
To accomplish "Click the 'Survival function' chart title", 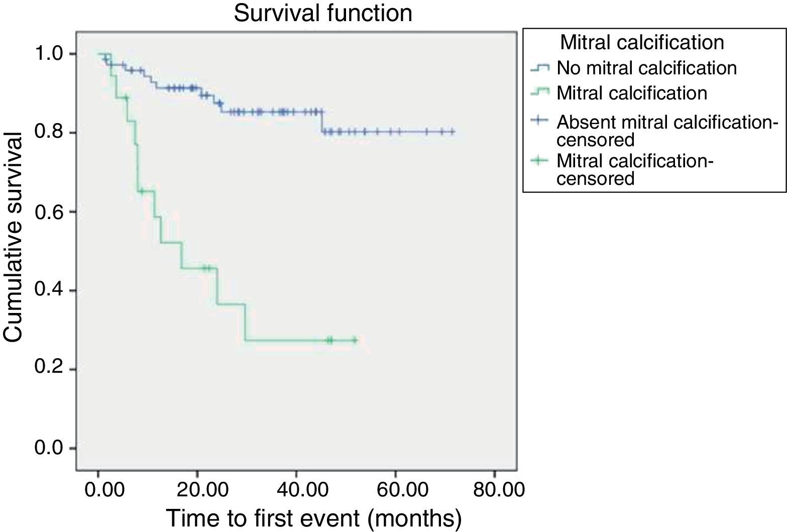I will 323,14.
